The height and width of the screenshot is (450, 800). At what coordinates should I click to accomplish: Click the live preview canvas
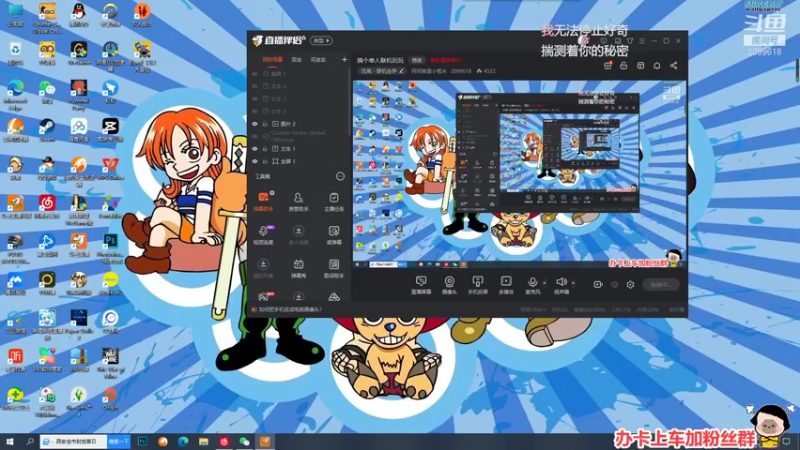519,174
